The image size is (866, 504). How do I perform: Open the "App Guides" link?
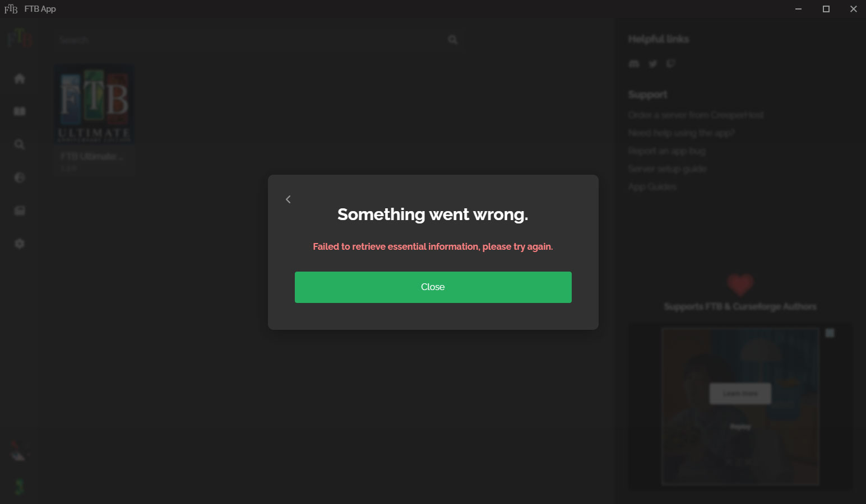(x=652, y=186)
